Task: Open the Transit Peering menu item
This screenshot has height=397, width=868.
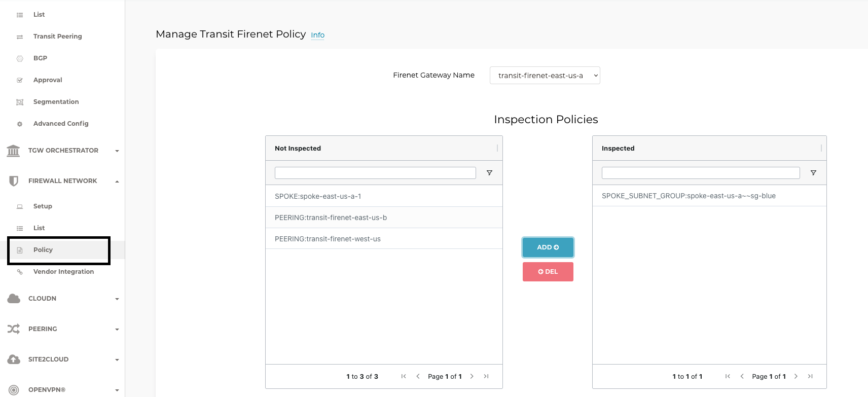Action: click(x=57, y=37)
